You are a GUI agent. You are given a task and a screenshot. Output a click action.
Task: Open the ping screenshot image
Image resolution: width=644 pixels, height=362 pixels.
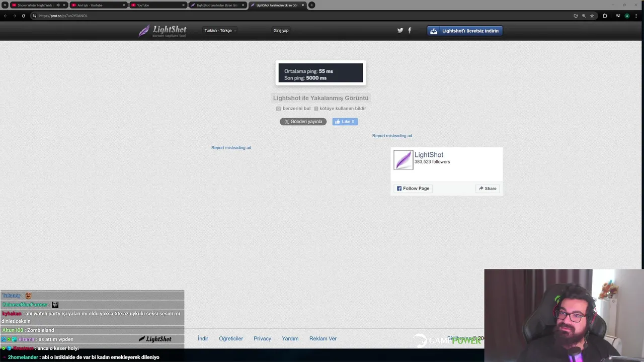click(320, 73)
